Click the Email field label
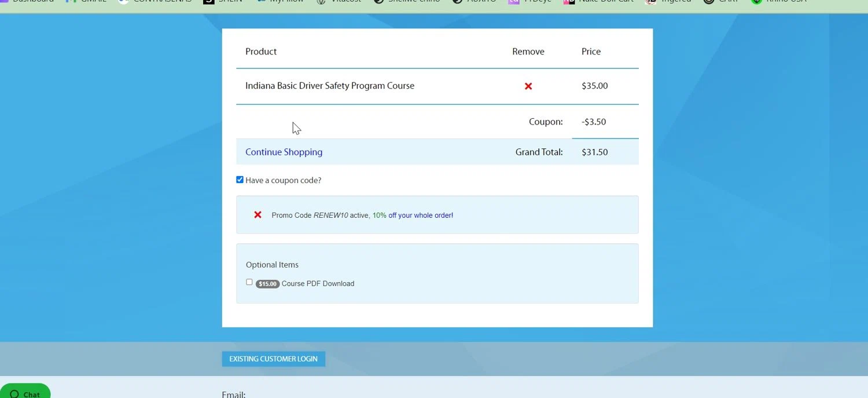This screenshot has width=868, height=398. (x=234, y=395)
